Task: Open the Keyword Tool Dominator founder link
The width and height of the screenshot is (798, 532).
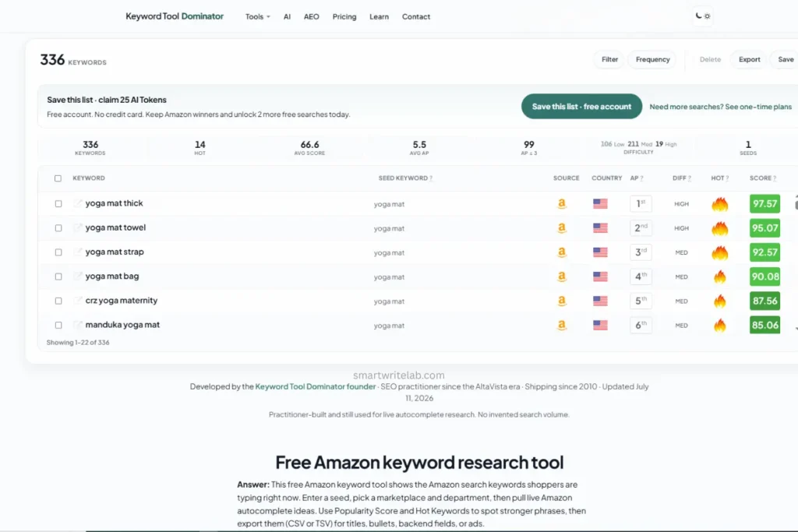Action: [315, 386]
